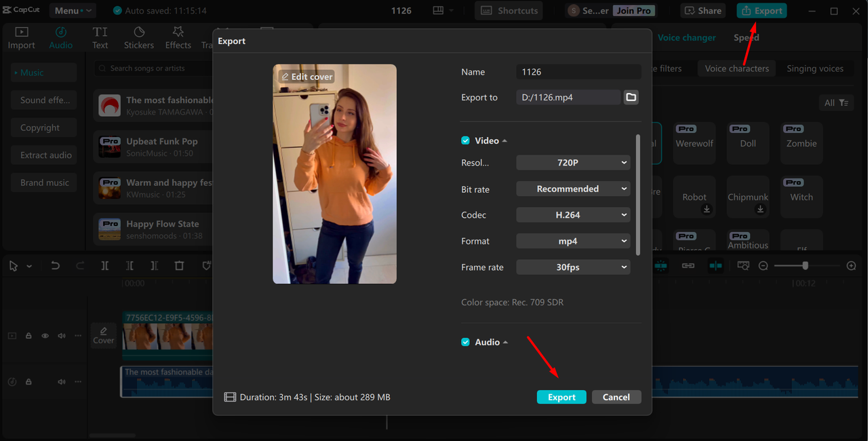868x441 pixels.
Task: Toggle the teal timeline snapping icon
Action: coord(661,266)
